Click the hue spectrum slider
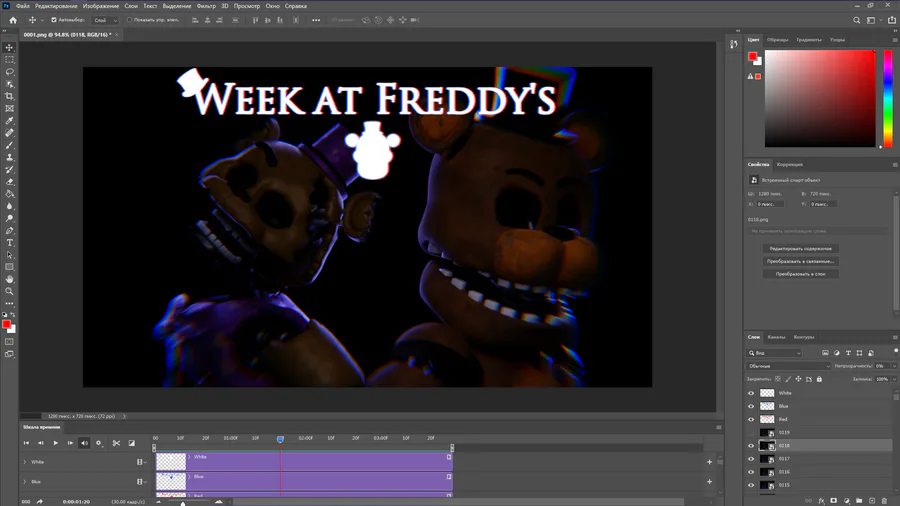 [887, 98]
